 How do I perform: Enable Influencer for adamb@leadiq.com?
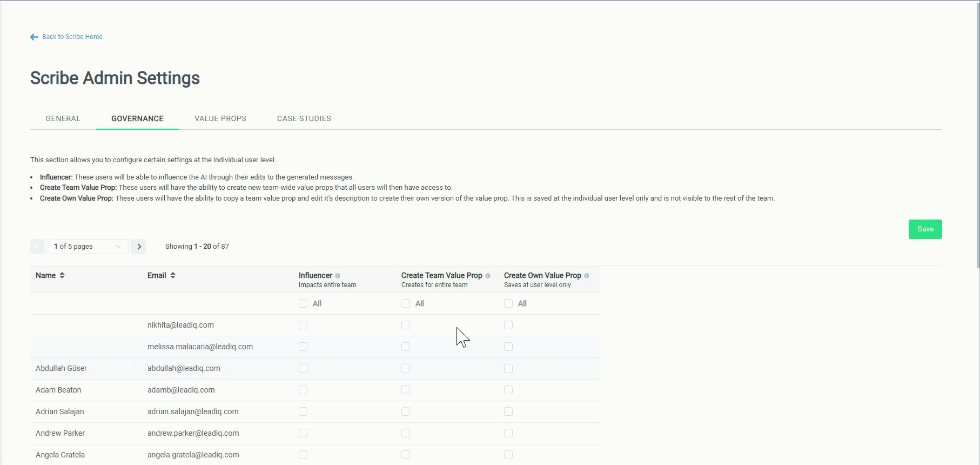pos(303,390)
